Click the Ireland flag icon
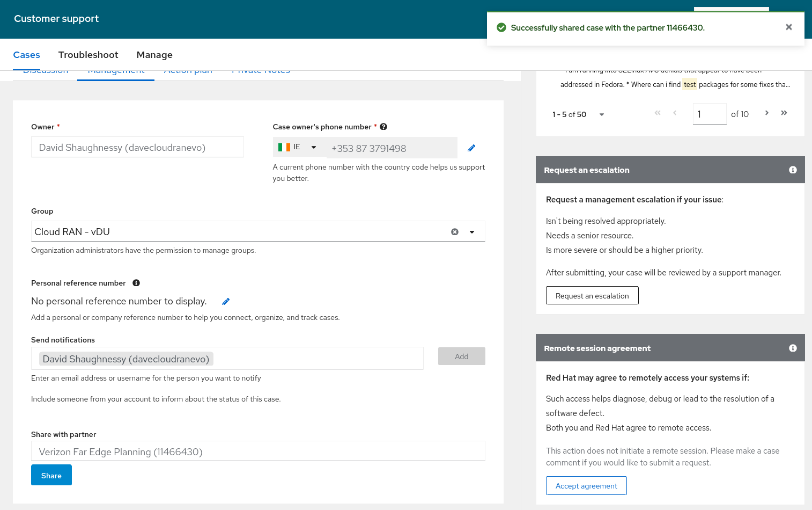 (284, 147)
